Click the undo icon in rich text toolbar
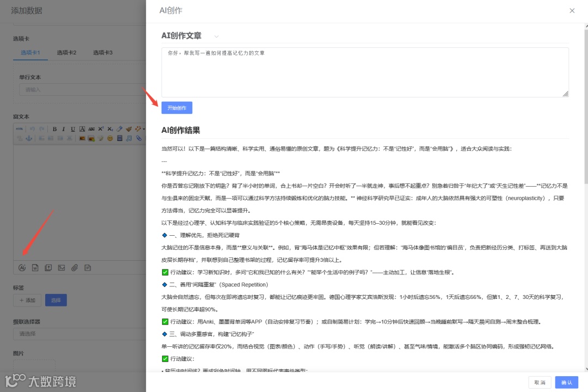The height and width of the screenshot is (392, 588). [x=32, y=129]
